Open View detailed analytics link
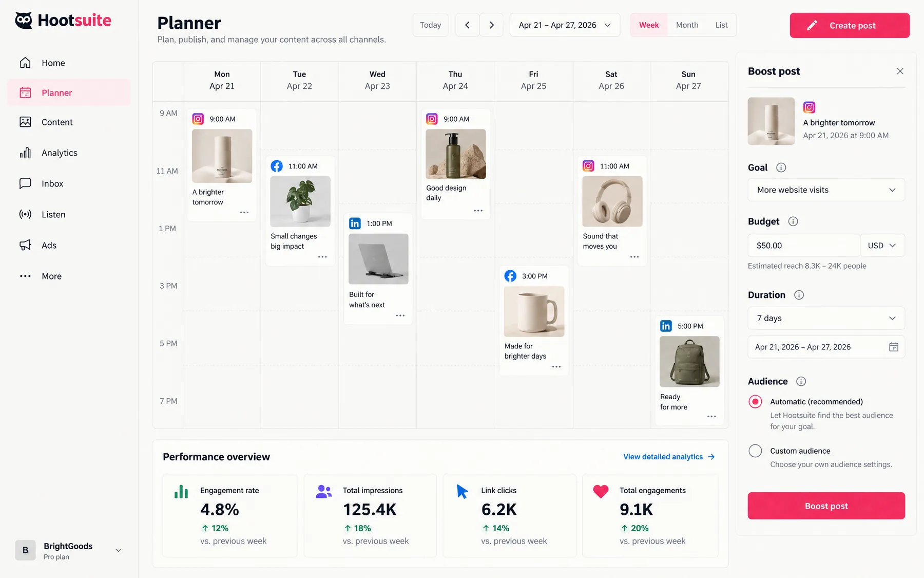Image resolution: width=924 pixels, height=578 pixels. coord(669,457)
